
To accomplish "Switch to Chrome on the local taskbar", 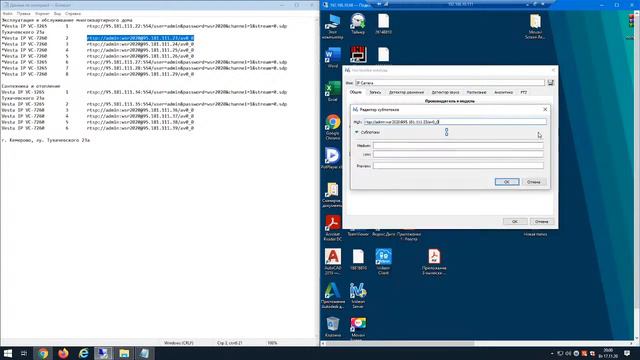I will 43,353.
